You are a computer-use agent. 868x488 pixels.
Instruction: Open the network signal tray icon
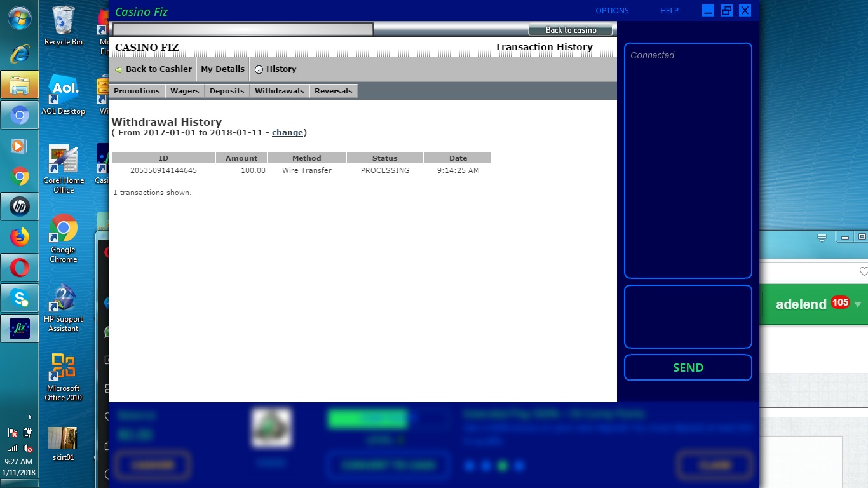(x=13, y=448)
